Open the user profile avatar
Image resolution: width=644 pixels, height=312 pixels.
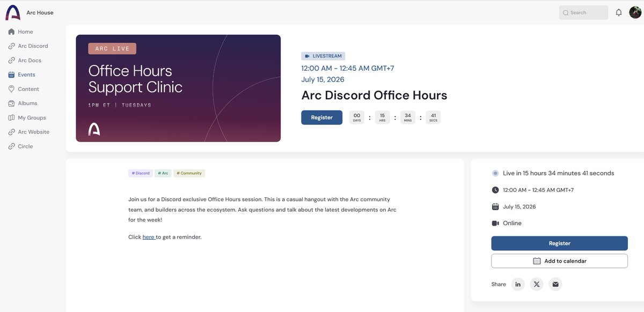tap(635, 12)
